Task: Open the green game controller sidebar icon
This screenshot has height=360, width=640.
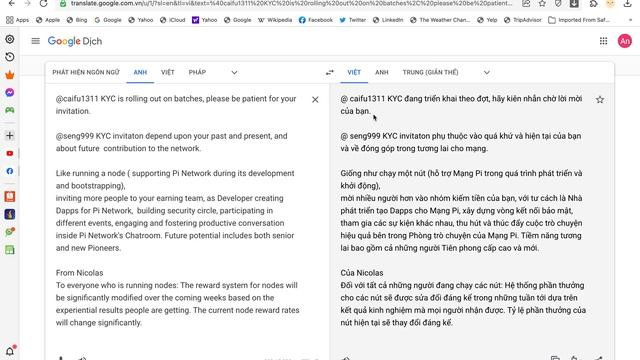Action: coord(10,110)
